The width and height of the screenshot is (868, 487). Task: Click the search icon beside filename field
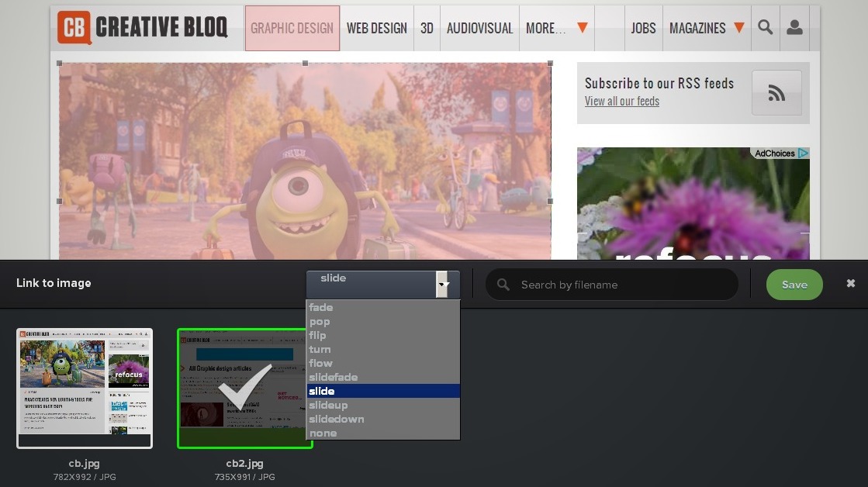[503, 285]
